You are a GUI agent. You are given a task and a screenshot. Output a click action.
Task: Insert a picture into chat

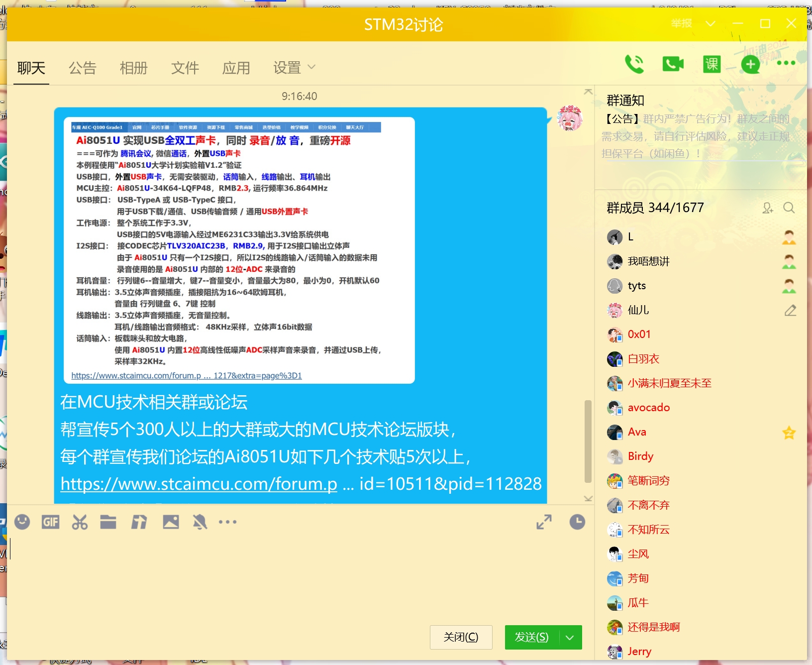click(171, 522)
